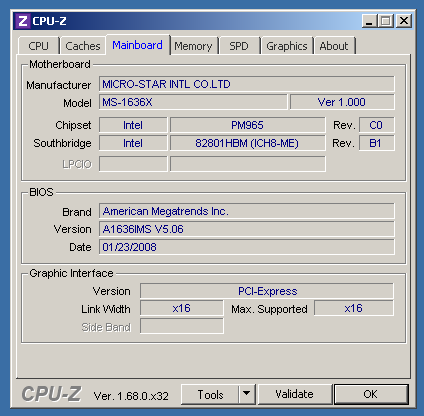Click the Validate button

click(x=294, y=394)
